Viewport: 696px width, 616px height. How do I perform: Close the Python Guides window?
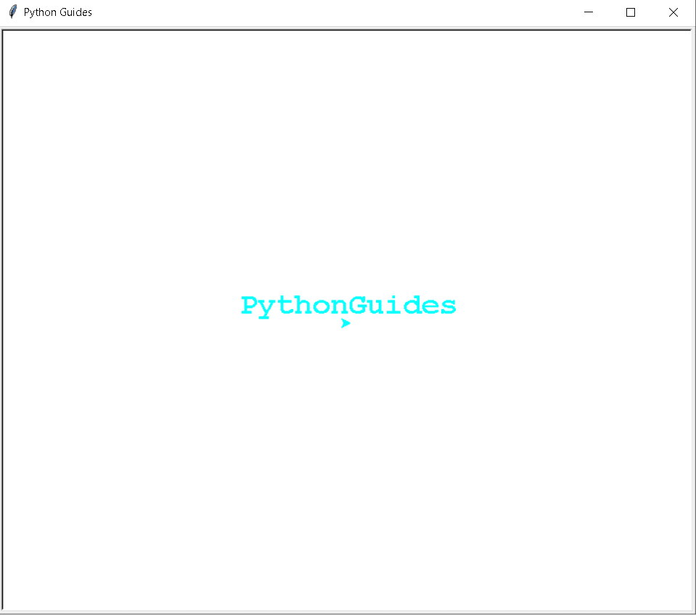click(x=673, y=12)
